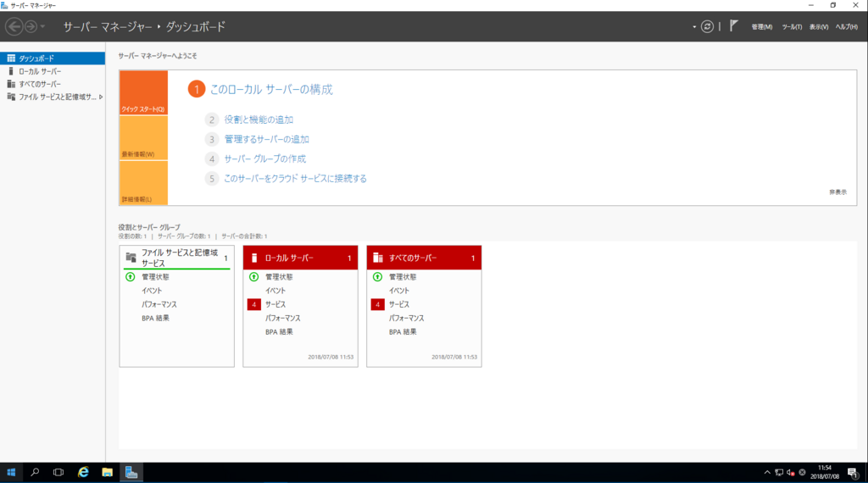
Task: Open the red すべてのサーバー tile header
Action: pyautogui.click(x=424, y=258)
